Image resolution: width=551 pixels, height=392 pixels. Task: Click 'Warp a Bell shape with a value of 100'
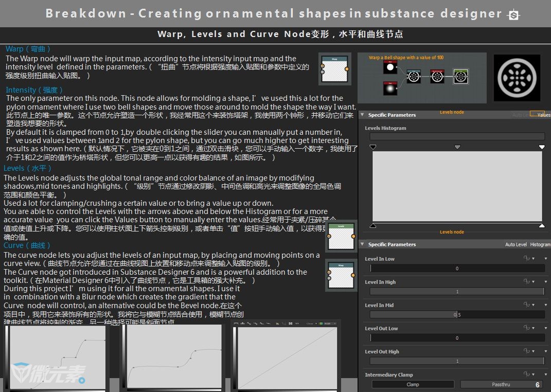coord(406,58)
